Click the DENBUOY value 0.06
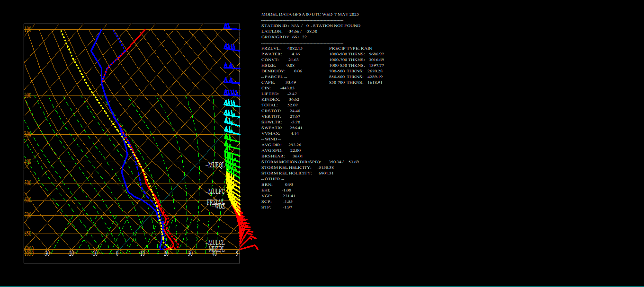 (x=298, y=71)
